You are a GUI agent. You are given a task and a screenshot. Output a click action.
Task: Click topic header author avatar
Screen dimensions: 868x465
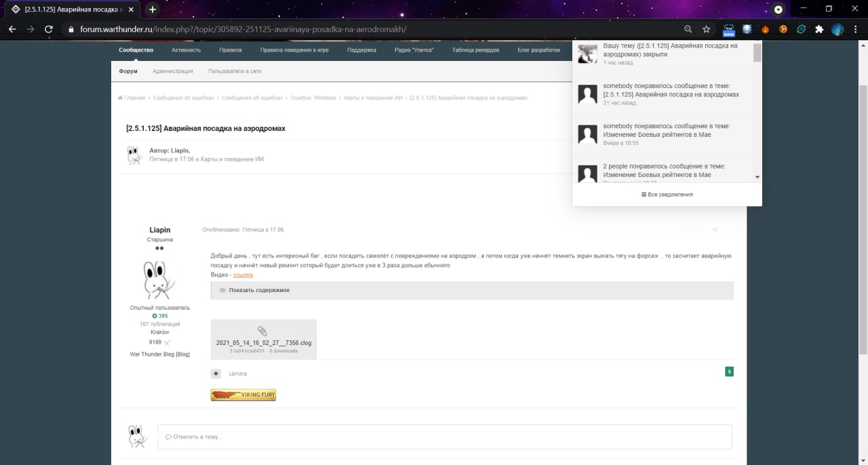click(134, 155)
